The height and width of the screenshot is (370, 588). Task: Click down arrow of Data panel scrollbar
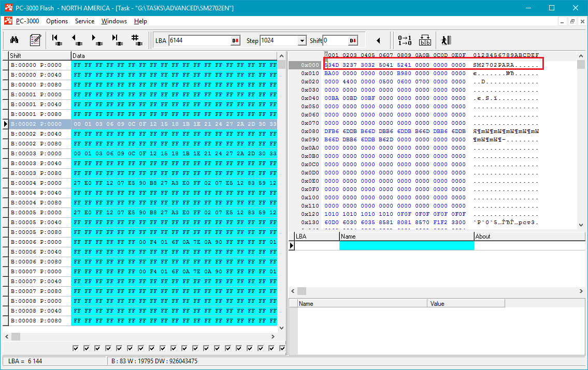[282, 328]
